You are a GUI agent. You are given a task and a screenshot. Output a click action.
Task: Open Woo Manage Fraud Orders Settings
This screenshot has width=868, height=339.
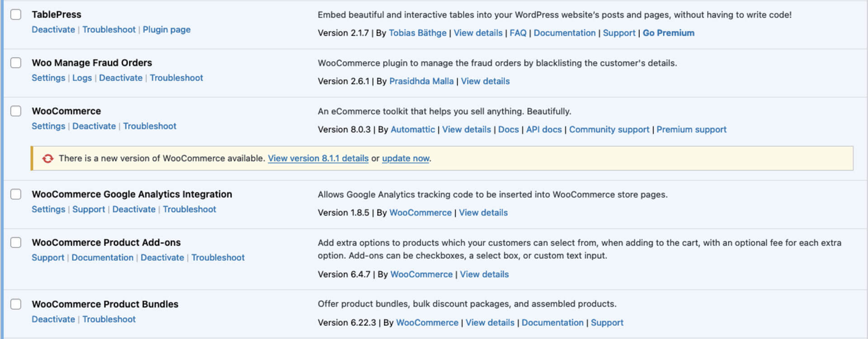48,78
